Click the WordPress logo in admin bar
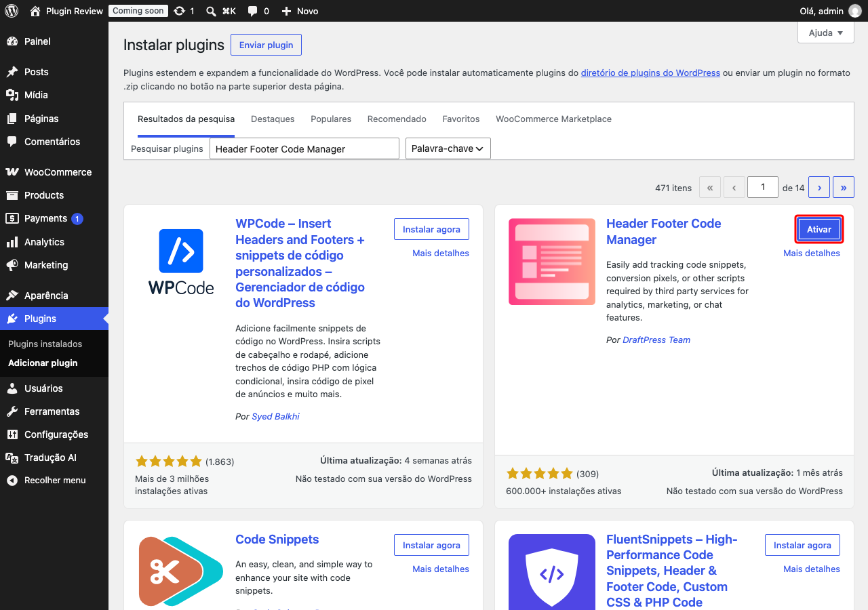This screenshot has height=610, width=868. click(x=12, y=11)
